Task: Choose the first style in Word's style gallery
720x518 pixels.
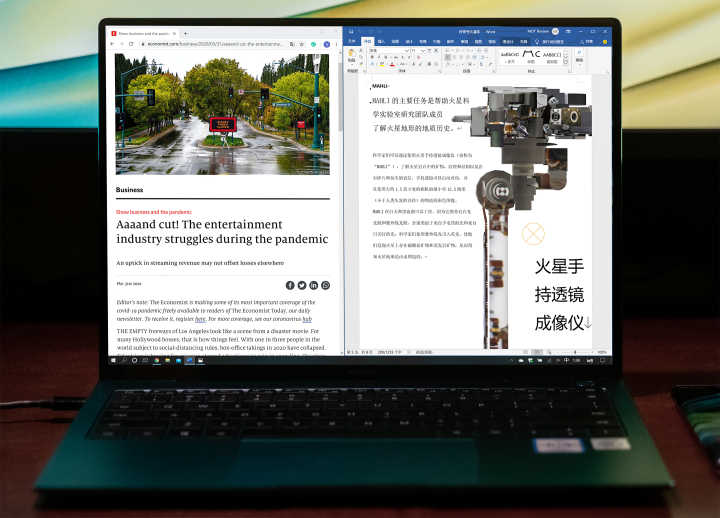Action: 509,56
